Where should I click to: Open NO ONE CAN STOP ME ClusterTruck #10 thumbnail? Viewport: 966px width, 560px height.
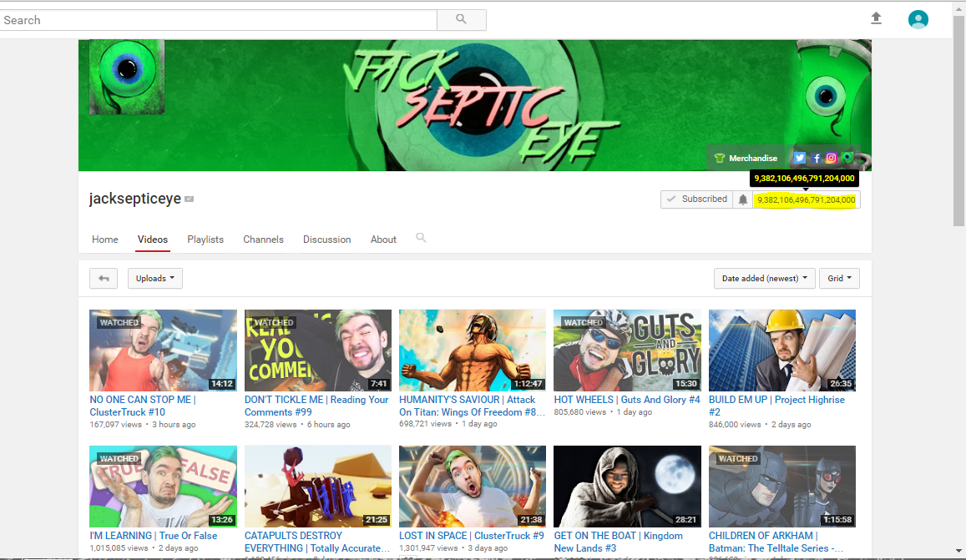[164, 350]
